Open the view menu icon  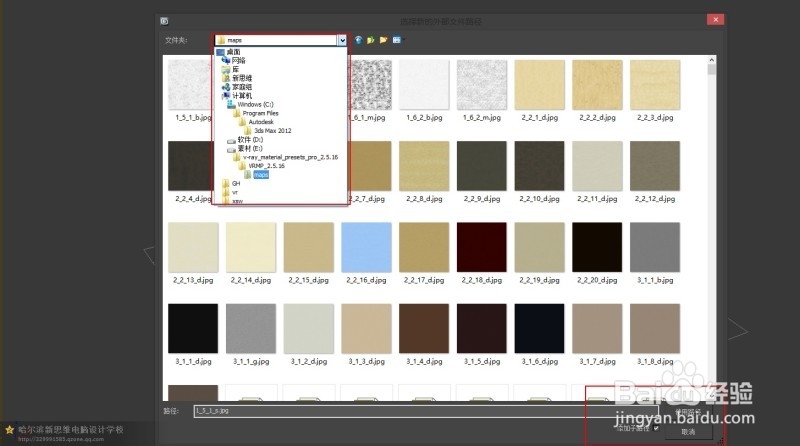tap(396, 40)
